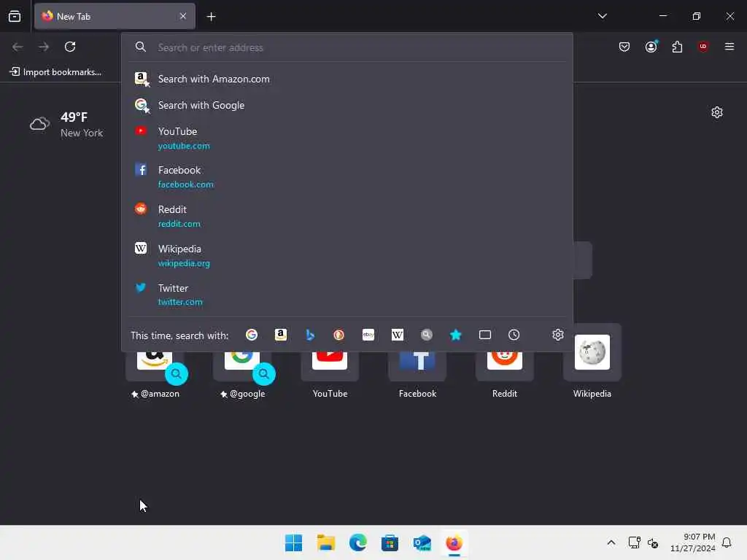Reload the current page
747x560 pixels.
tap(70, 47)
